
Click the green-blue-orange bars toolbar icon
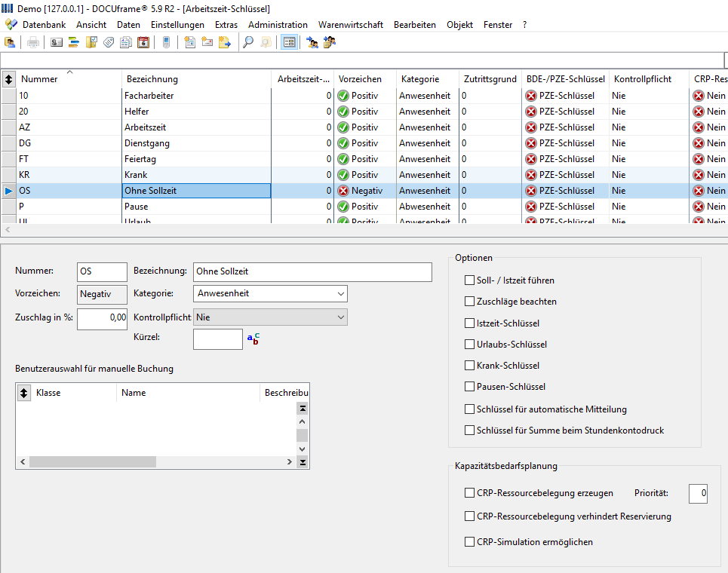(x=74, y=43)
